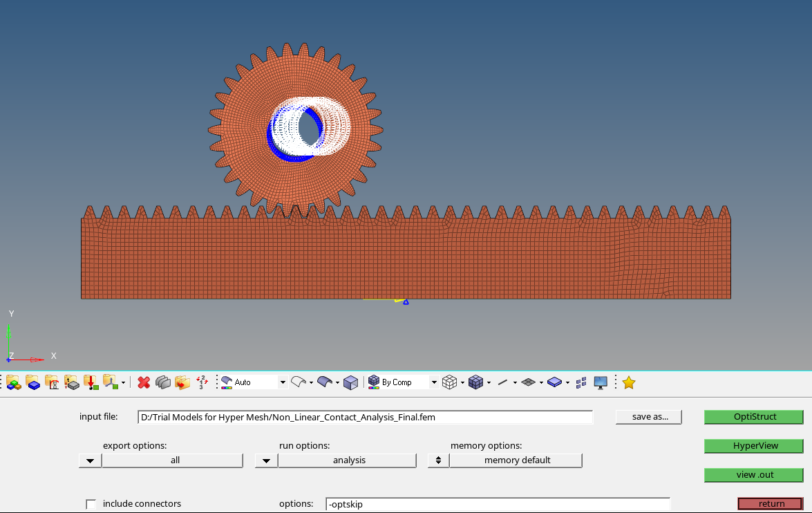The height and width of the screenshot is (513, 812).
Task: Click the transparent cube icon
Action: [x=351, y=382]
